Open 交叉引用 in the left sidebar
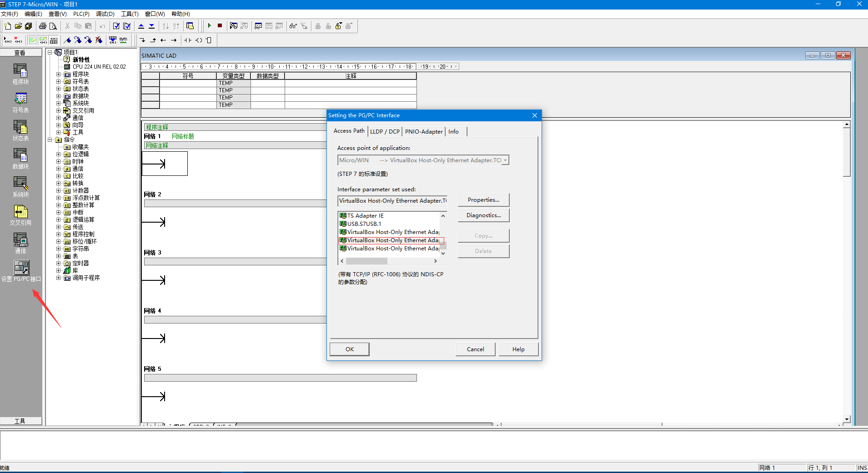The height and width of the screenshot is (473, 868). [x=20, y=215]
